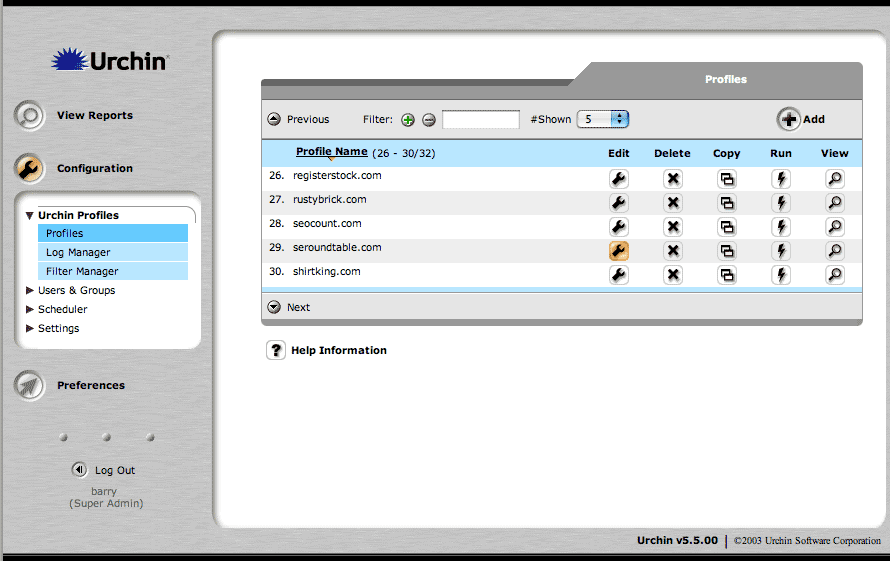Image resolution: width=890 pixels, height=561 pixels.
Task: Run the shirtking.com profile
Action: (x=781, y=275)
